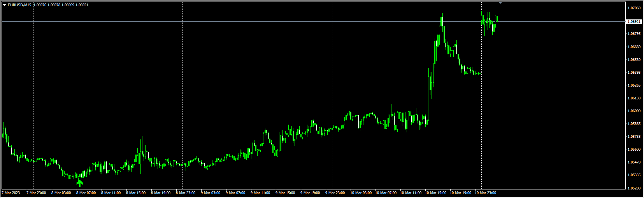Image resolution: width=644 pixels, height=198 pixels.
Task: Click the 1.05600 price scale value
Action: 634,149
